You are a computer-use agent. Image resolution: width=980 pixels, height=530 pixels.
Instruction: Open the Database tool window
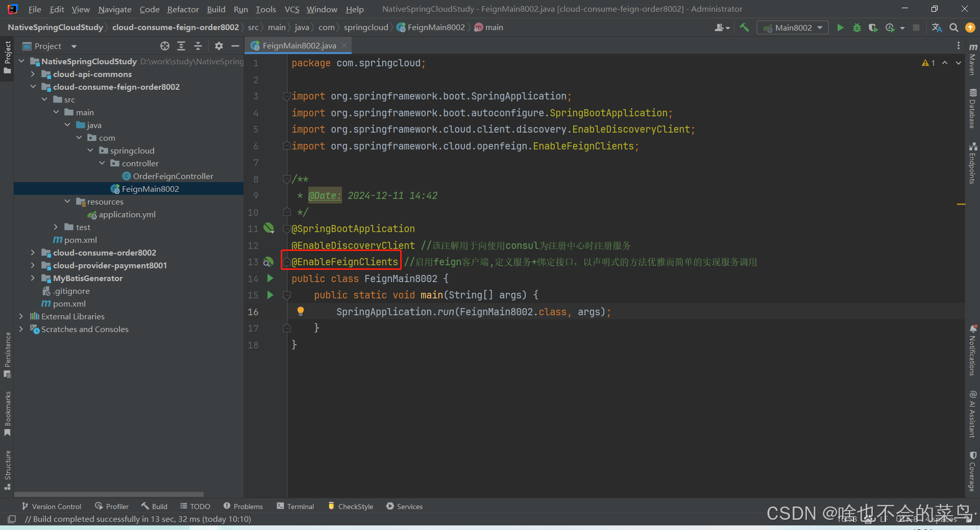coord(972,107)
